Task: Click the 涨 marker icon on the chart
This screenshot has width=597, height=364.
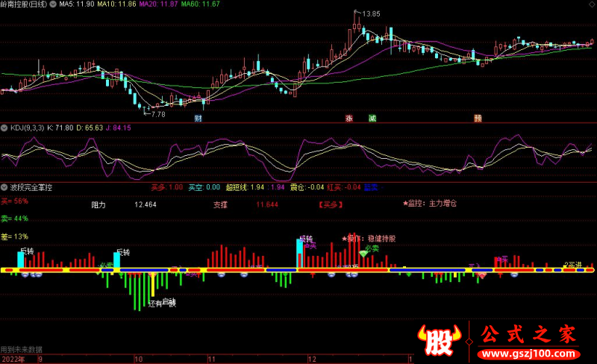Action: (348, 118)
